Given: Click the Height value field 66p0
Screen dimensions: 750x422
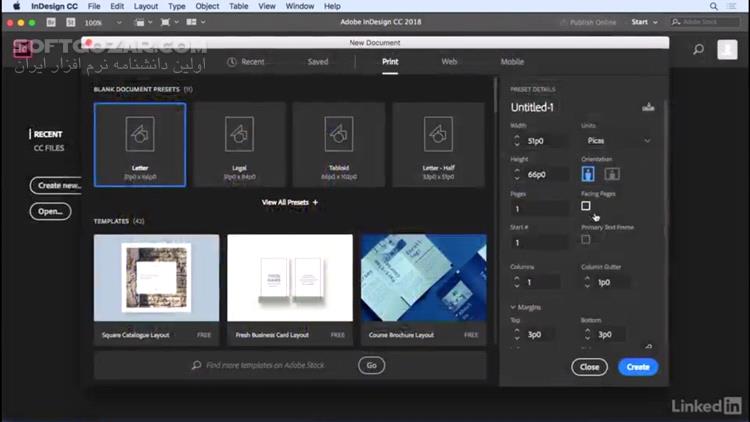Looking at the screenshot, I should coord(545,175).
